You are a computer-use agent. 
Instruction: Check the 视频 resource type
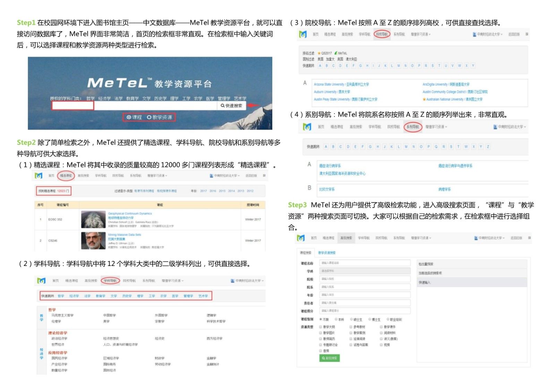click(x=381, y=345)
